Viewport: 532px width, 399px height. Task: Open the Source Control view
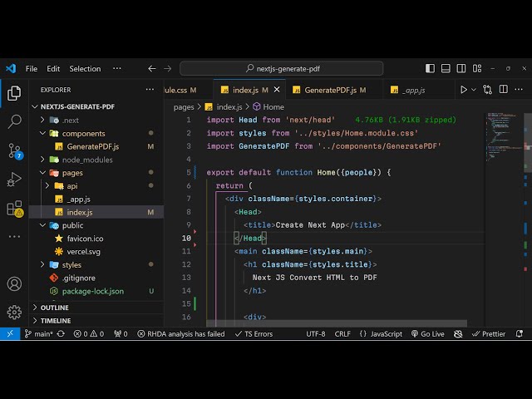(14, 150)
